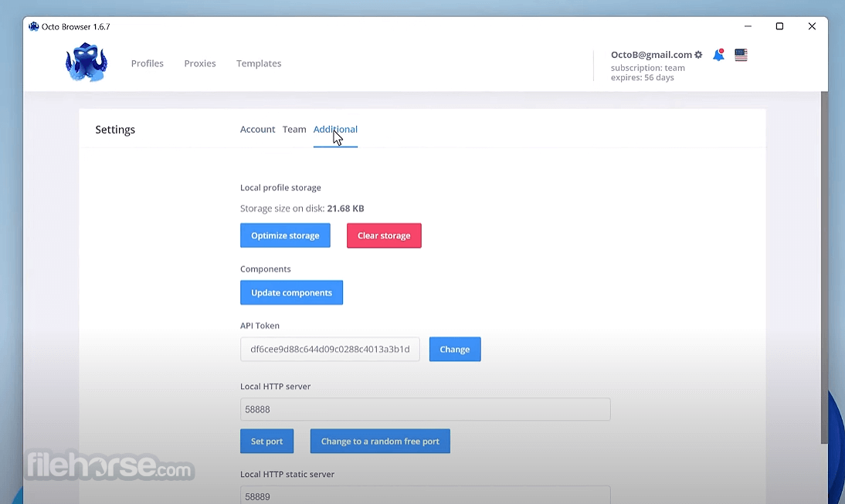Open the Templates page

tap(259, 63)
